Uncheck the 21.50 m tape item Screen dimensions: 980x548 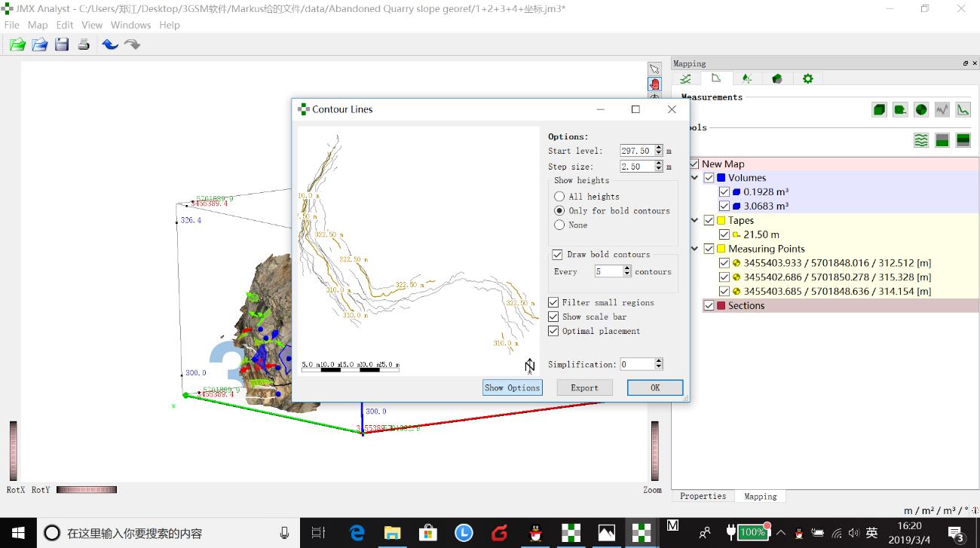point(724,234)
